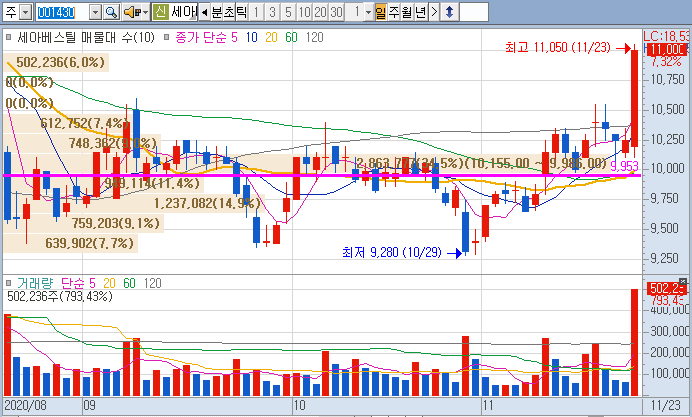This screenshot has height=417, width=692.
Task: Click the square marker beside 거래량
Action: click(8, 283)
